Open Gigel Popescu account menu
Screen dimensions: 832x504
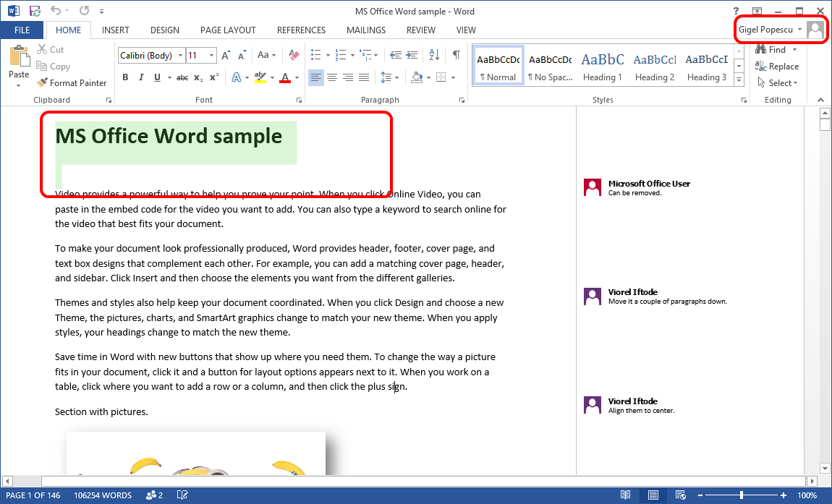(770, 30)
